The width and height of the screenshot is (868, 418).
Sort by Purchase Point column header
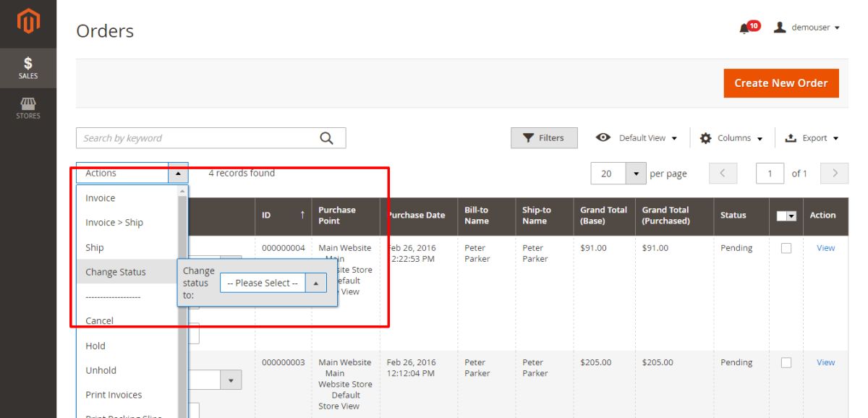point(346,216)
